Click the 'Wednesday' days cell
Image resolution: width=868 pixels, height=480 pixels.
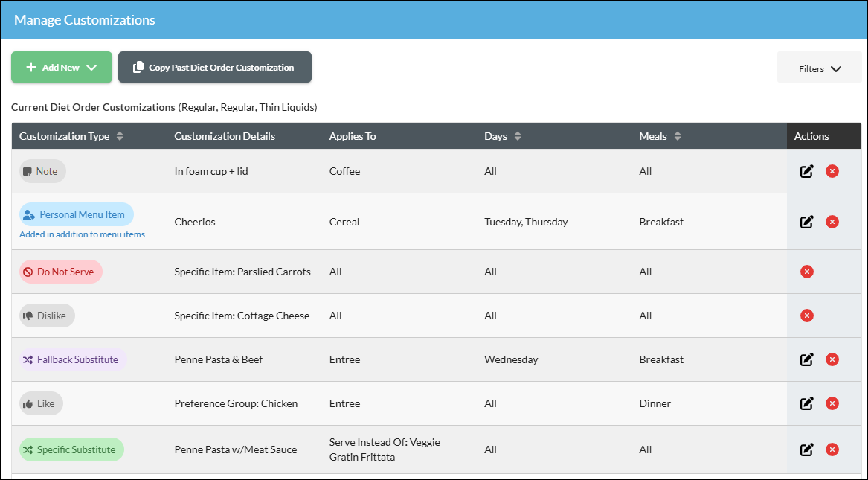tap(511, 359)
